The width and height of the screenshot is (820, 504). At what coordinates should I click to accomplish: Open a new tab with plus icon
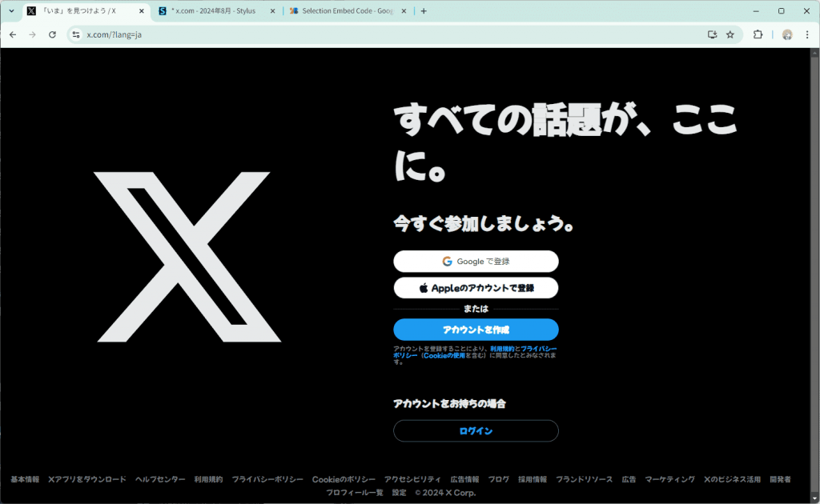click(x=424, y=11)
